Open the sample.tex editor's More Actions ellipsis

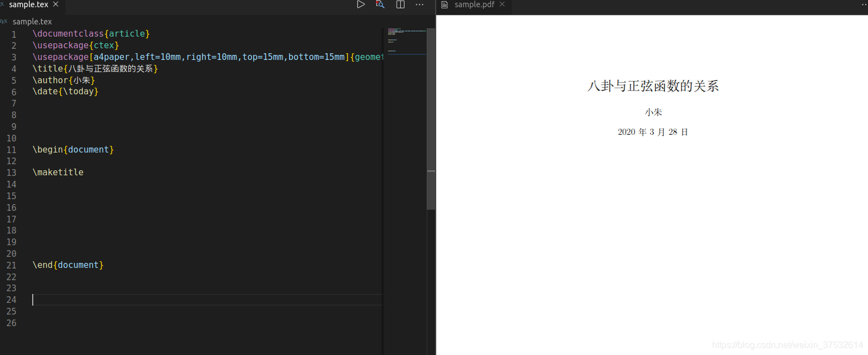click(420, 4)
